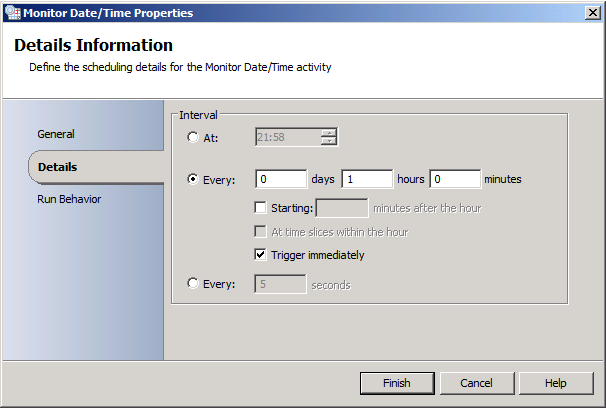Click the minutes after the hour field

coord(341,208)
